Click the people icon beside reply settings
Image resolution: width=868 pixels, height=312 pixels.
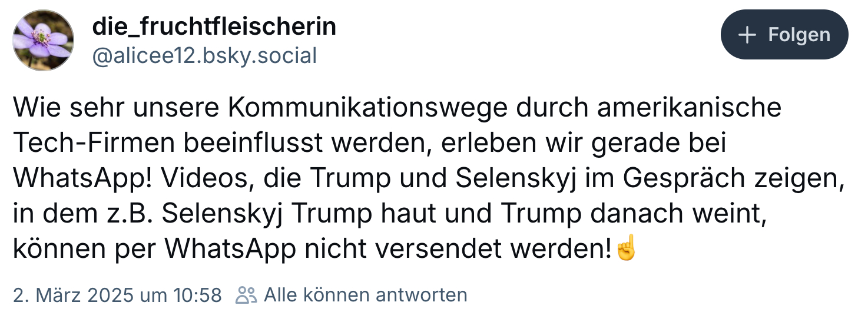coord(246,294)
